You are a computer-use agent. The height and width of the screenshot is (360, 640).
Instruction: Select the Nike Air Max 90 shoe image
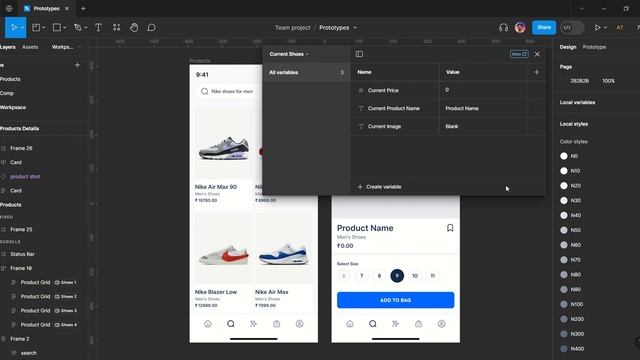point(224,147)
